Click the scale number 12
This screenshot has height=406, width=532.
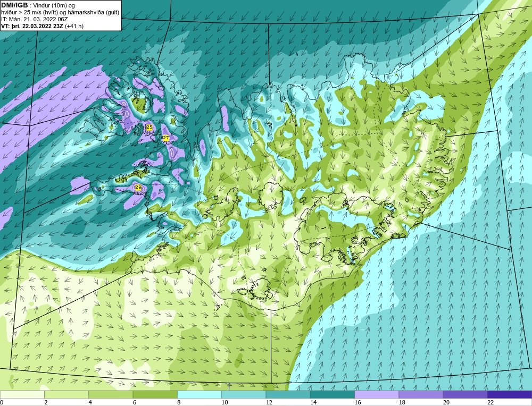(269, 403)
